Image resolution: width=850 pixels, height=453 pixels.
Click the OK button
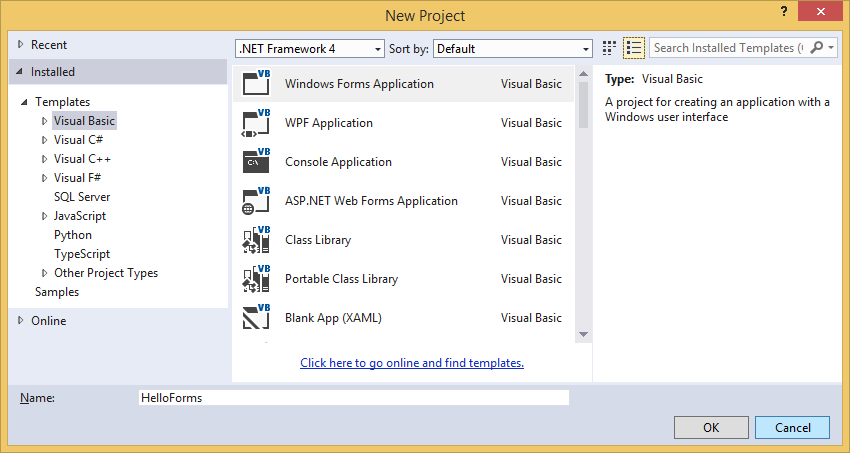coord(711,428)
